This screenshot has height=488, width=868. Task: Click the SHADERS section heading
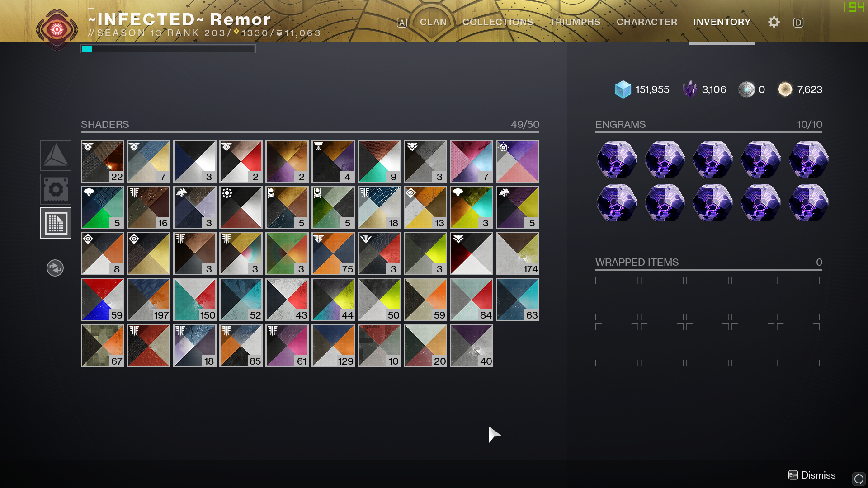point(105,124)
